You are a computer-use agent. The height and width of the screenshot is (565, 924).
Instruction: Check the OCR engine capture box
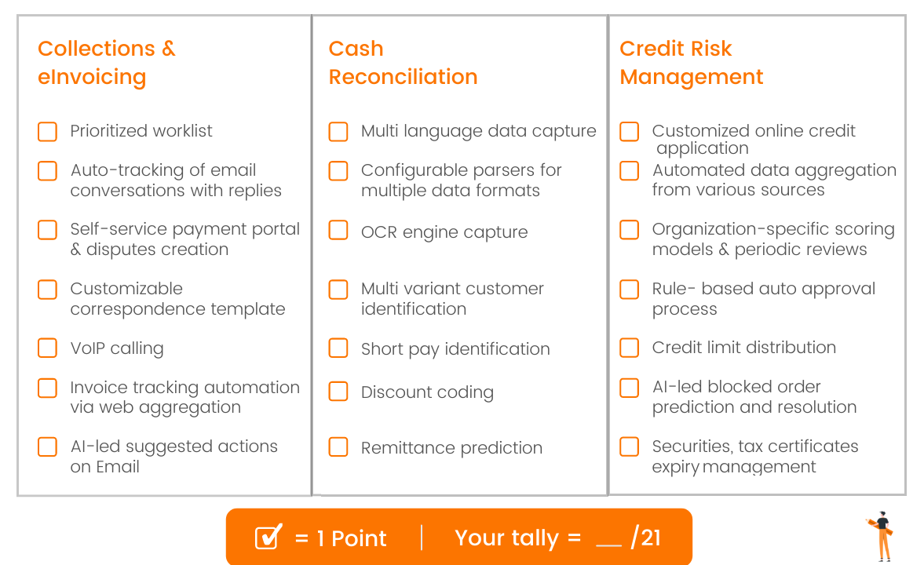[x=338, y=230]
